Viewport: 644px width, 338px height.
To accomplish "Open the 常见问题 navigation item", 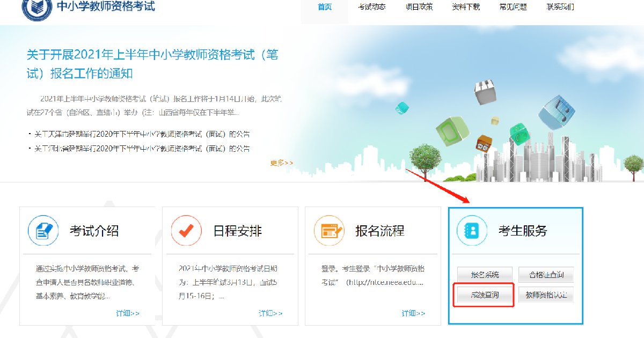I will [513, 7].
